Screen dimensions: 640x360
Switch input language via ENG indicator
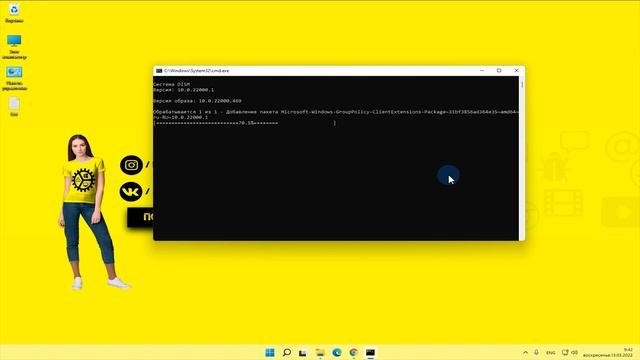(x=551, y=353)
